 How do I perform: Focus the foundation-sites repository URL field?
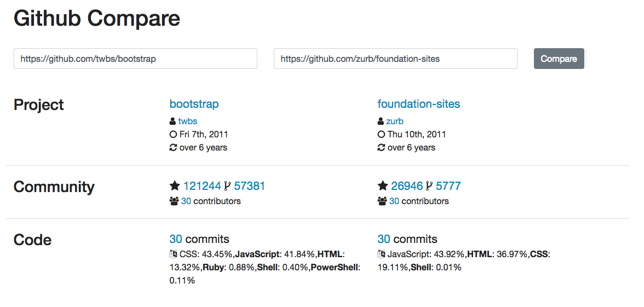click(395, 59)
